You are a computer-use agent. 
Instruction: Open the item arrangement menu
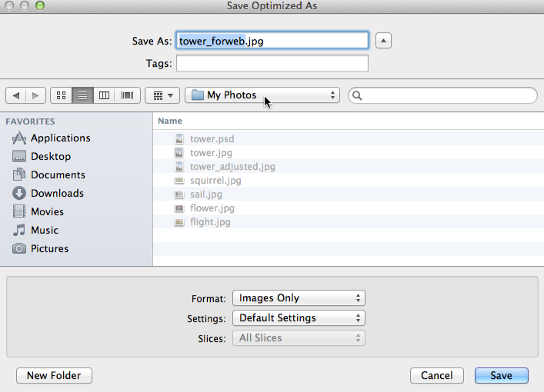162,95
